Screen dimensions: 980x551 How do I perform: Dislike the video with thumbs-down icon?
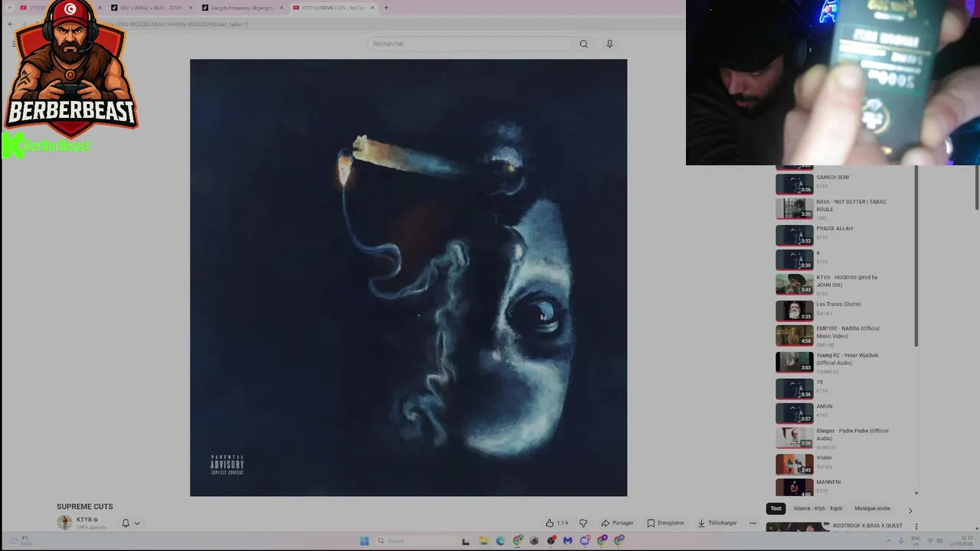583,523
